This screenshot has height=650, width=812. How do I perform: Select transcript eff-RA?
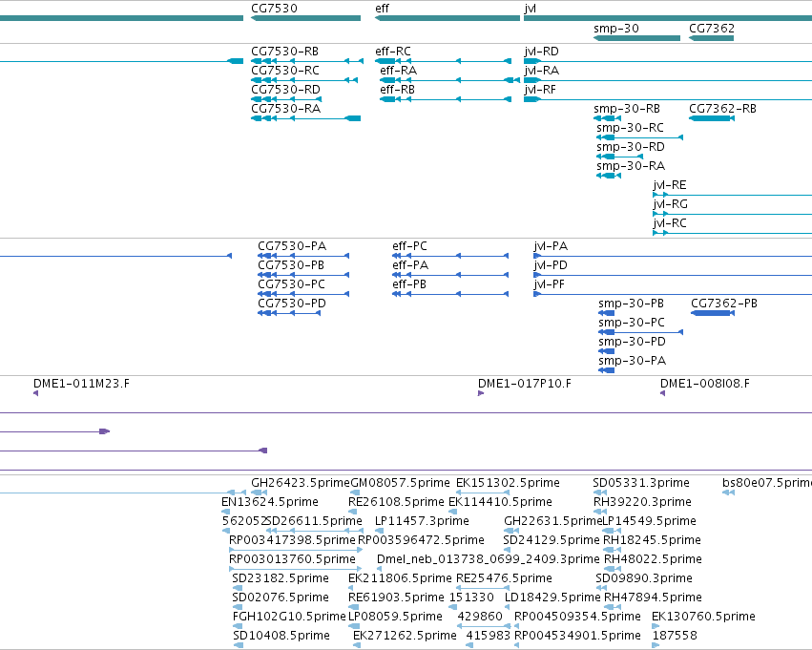coord(449,80)
